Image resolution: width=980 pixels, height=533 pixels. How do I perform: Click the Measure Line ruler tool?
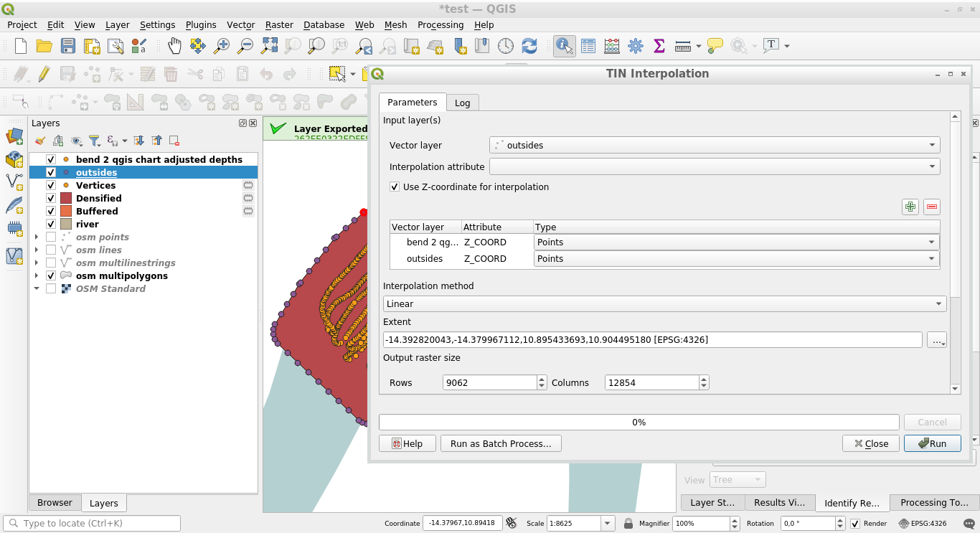pos(683,46)
